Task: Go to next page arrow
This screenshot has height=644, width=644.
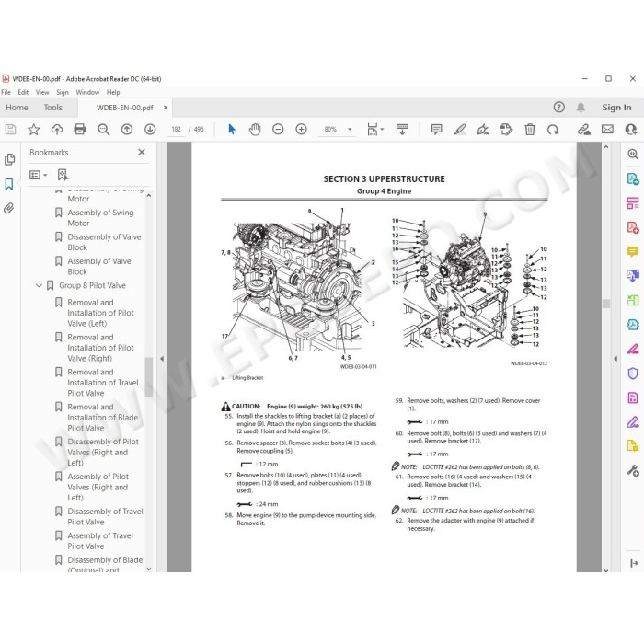Action: [150, 130]
